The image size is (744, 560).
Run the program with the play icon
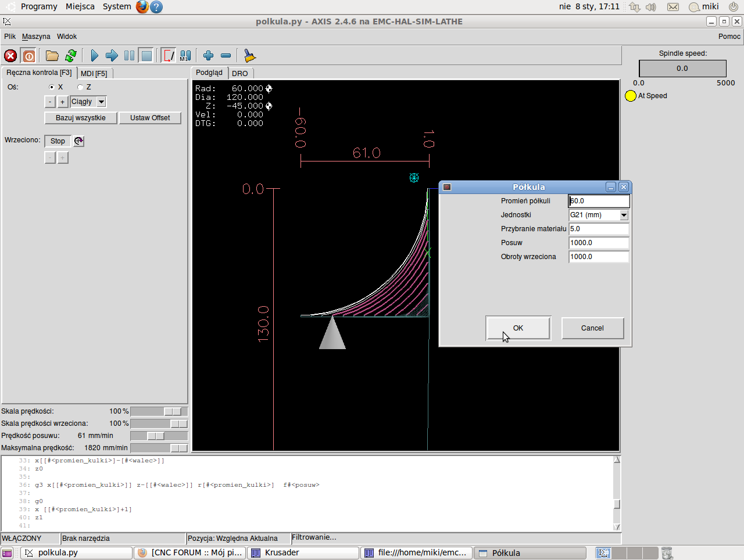95,56
